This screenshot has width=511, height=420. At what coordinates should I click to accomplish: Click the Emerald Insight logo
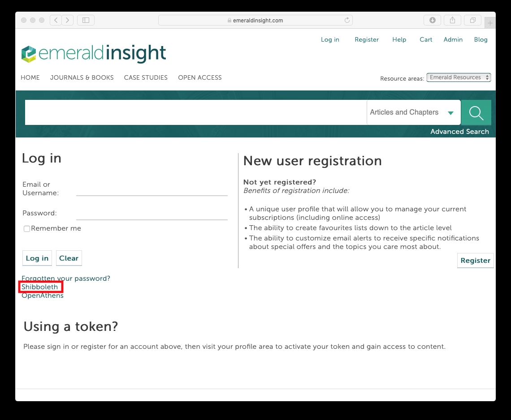tap(94, 54)
